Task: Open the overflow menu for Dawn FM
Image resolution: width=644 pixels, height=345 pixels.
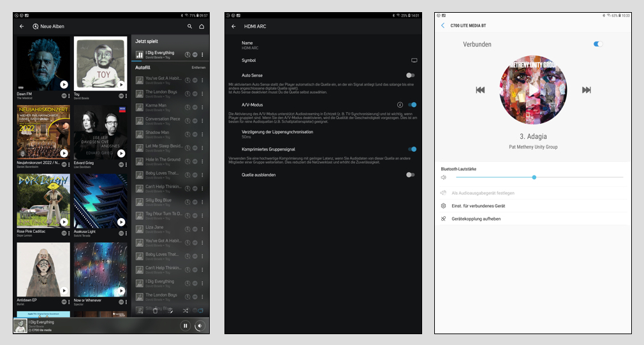Action: pyautogui.click(x=69, y=96)
